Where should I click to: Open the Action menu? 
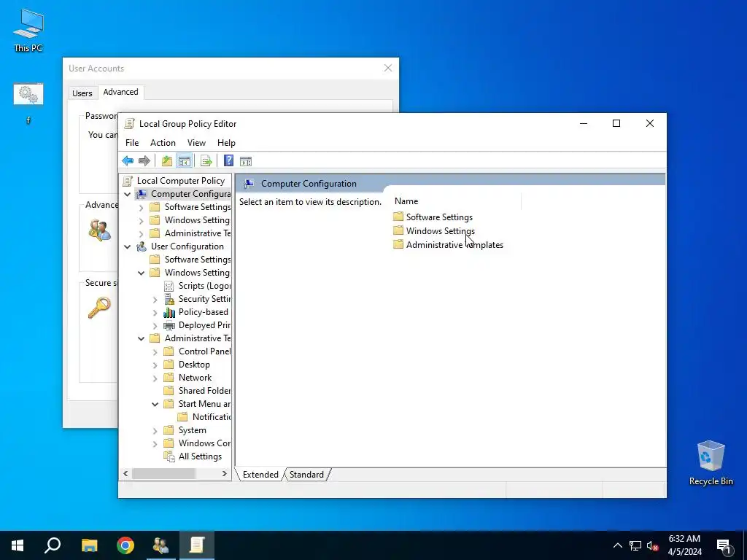[163, 143]
